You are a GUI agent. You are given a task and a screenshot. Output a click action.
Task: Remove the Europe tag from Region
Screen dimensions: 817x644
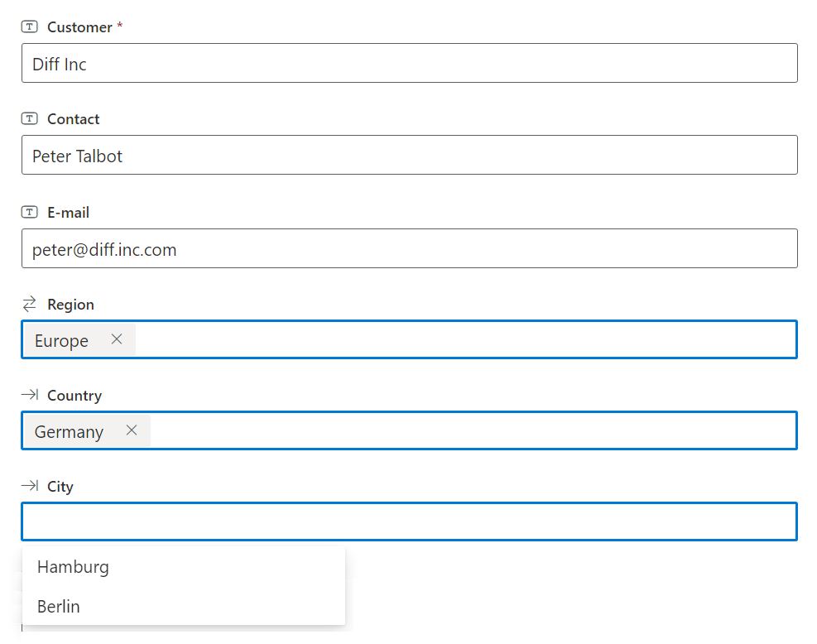tap(117, 339)
